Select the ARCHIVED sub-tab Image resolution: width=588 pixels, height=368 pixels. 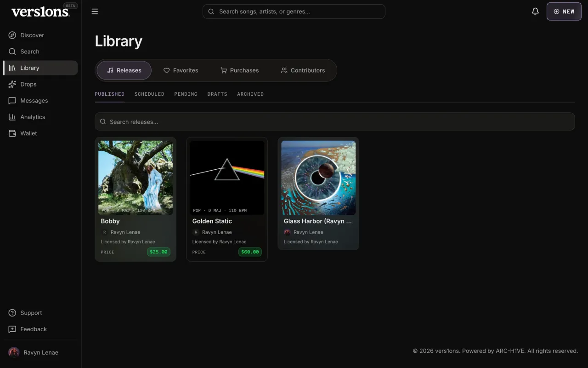tap(250, 94)
